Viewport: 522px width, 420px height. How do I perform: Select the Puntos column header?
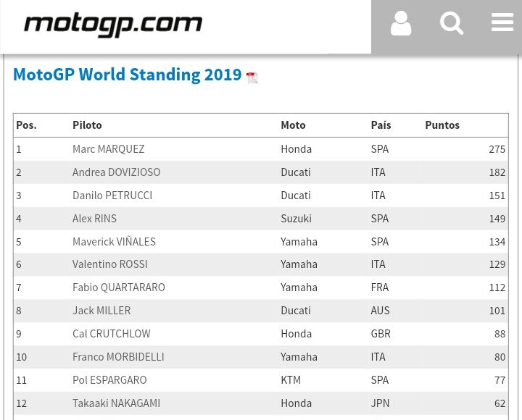(442, 125)
